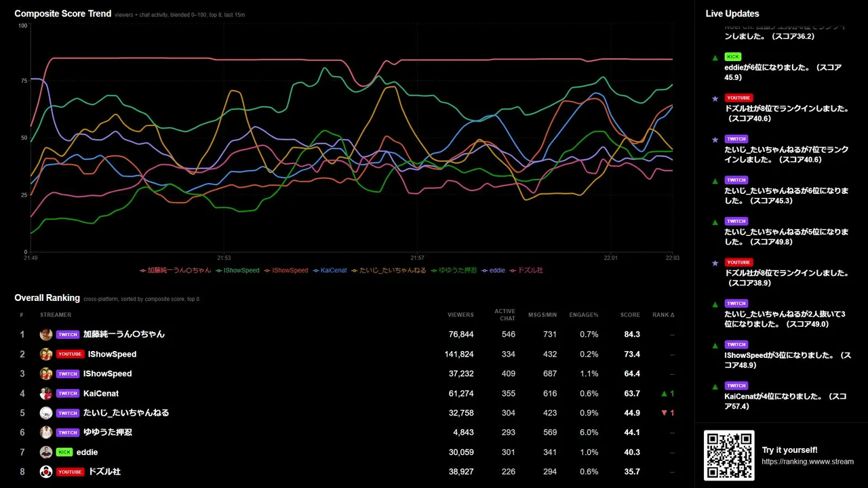Click the Twitch badge next to ゆゆうた押忍
Screen dimensions: 868x488
tap(68, 432)
